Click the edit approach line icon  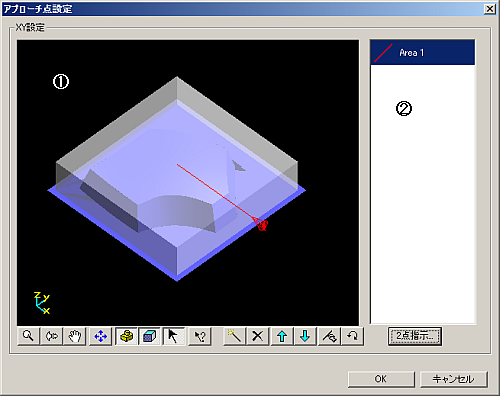pos(329,336)
